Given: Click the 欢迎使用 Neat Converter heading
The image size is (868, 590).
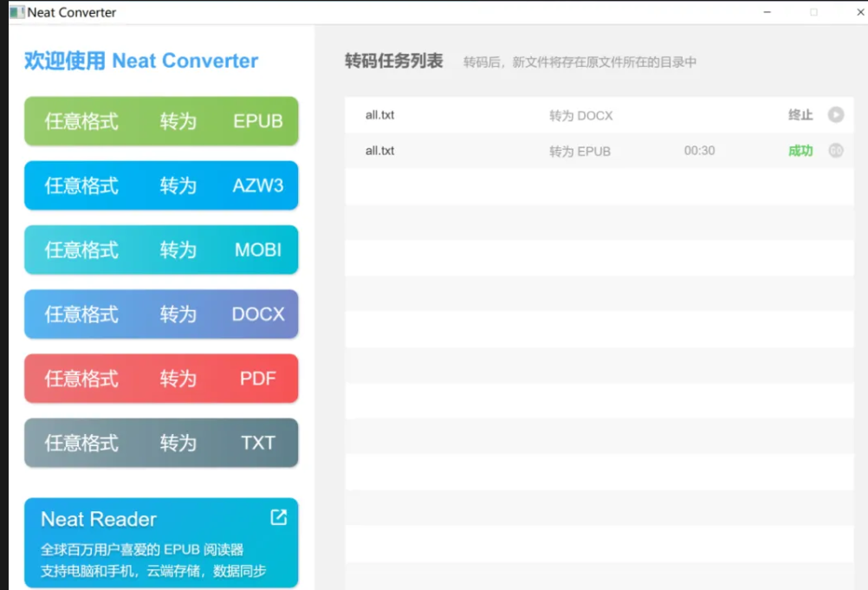Looking at the screenshot, I should pos(141,61).
